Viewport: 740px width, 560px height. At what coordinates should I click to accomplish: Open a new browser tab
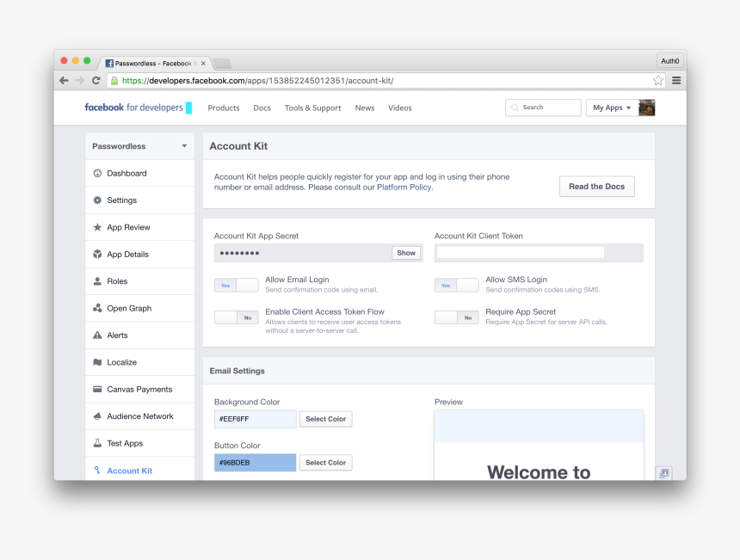coord(222,63)
